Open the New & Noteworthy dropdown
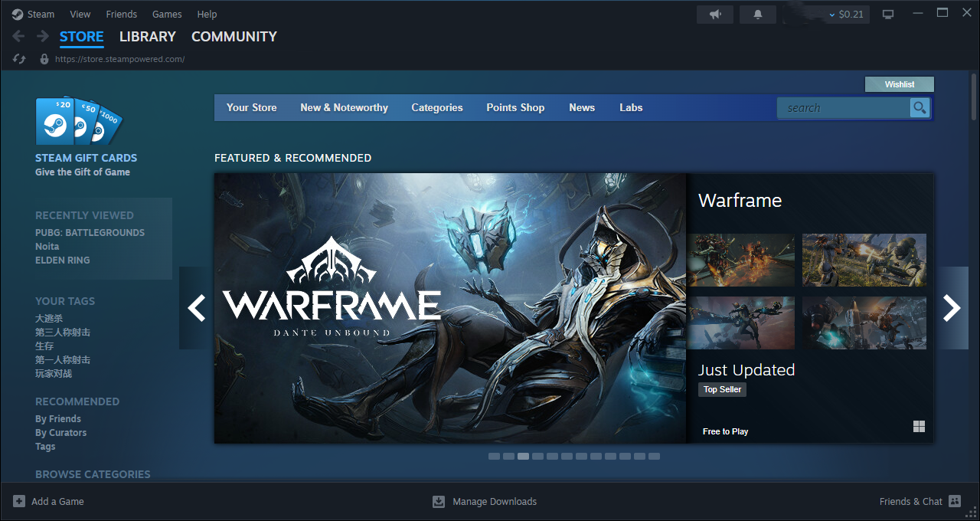 pyautogui.click(x=345, y=107)
